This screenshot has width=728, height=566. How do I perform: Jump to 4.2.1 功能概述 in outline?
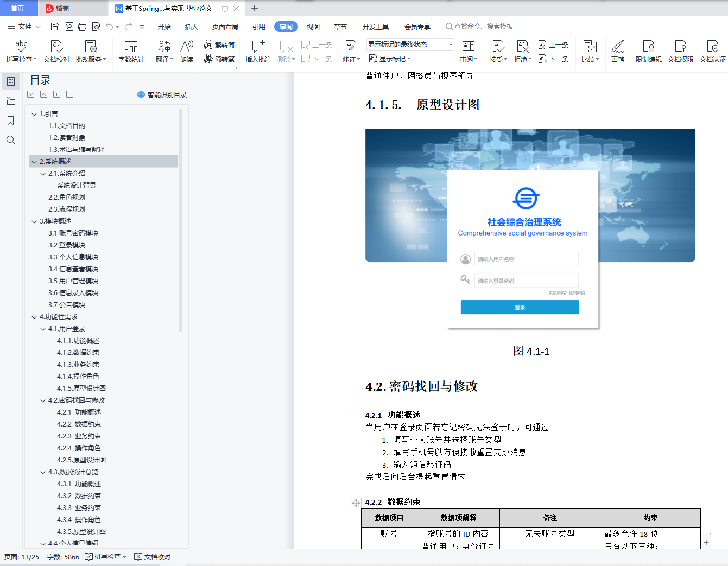tap(79, 412)
